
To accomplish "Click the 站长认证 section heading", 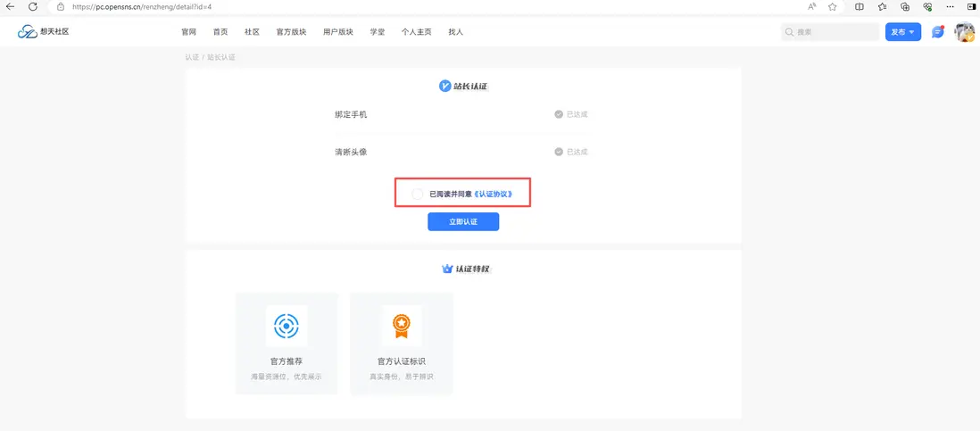I will pyautogui.click(x=470, y=87).
